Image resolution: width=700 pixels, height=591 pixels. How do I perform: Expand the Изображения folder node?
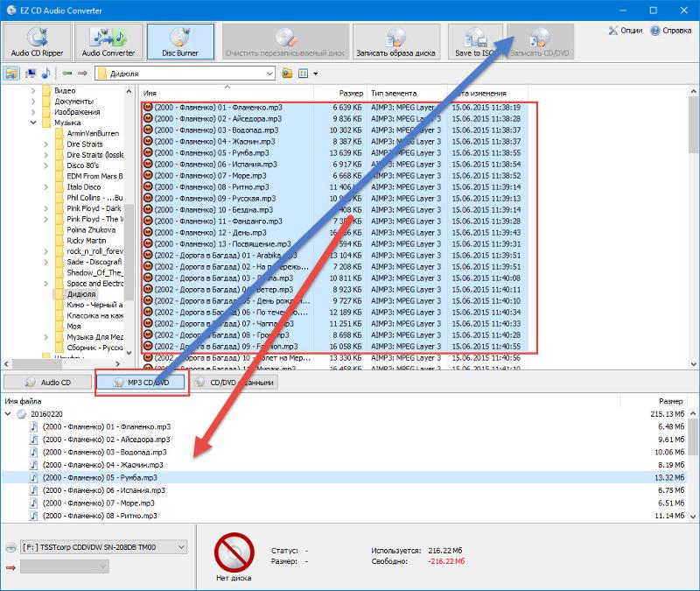(x=33, y=112)
